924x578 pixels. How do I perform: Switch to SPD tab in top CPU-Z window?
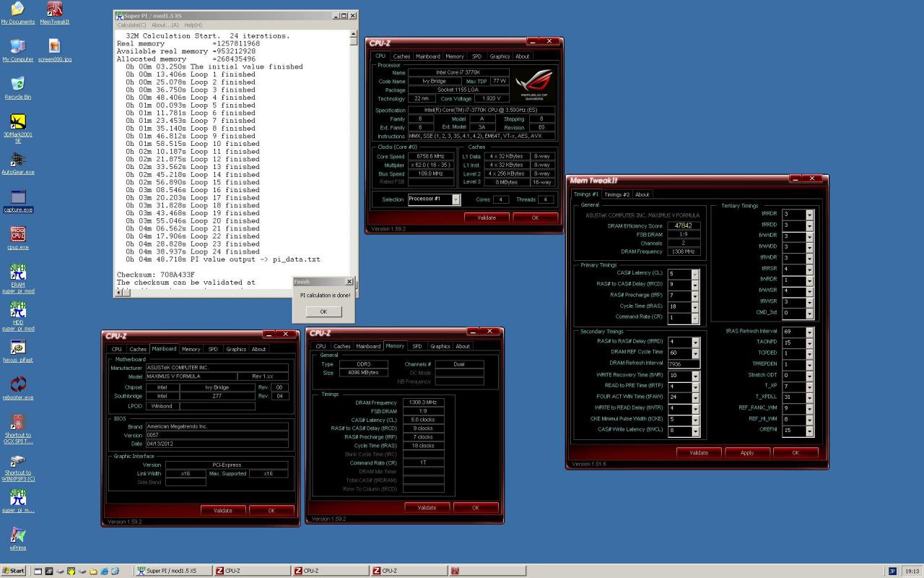476,56
